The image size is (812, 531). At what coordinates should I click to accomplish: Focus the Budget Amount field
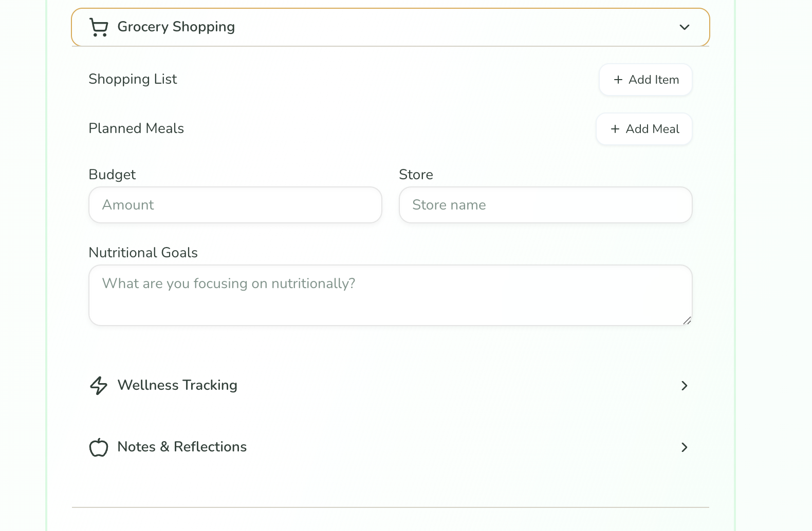[235, 205]
